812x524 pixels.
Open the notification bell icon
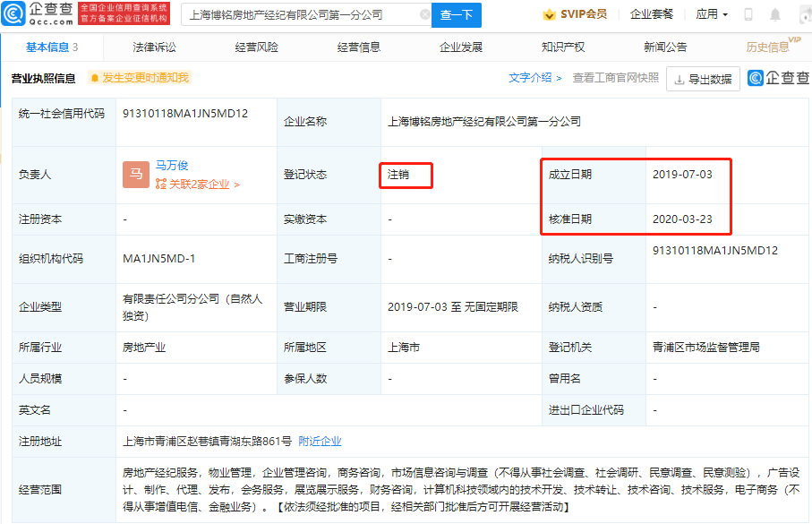click(x=774, y=13)
